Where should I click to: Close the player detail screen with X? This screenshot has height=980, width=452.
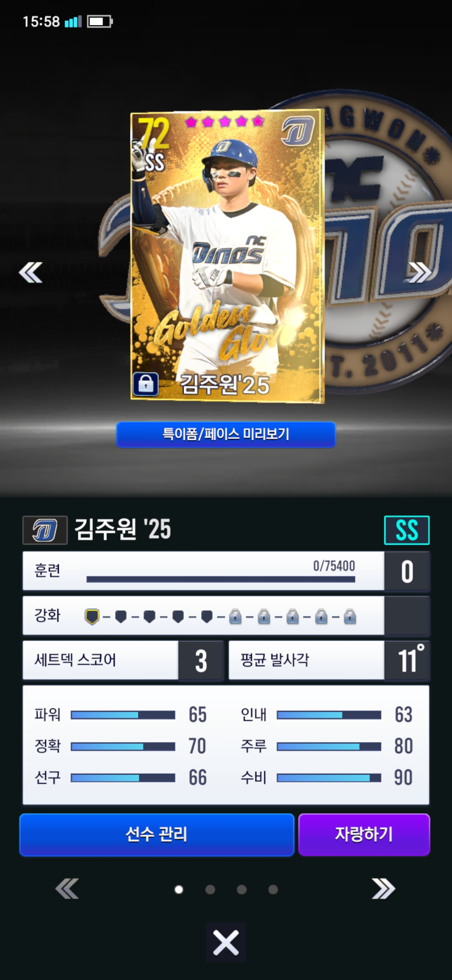pyautogui.click(x=226, y=942)
